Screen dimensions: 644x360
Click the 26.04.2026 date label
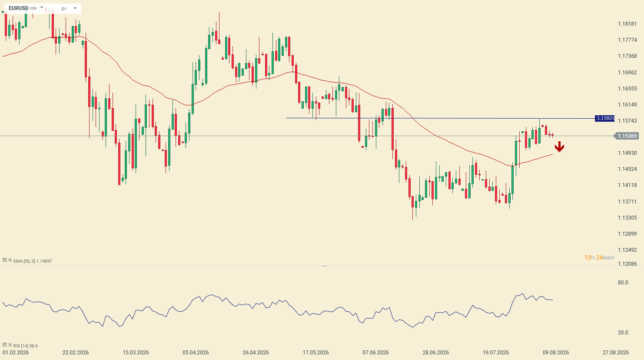pyautogui.click(x=256, y=353)
